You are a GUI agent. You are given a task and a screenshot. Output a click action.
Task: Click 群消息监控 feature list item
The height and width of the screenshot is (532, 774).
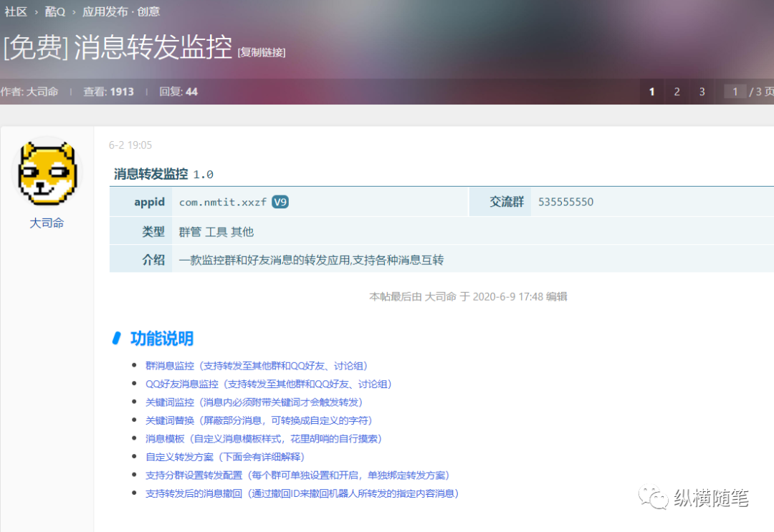coord(170,366)
